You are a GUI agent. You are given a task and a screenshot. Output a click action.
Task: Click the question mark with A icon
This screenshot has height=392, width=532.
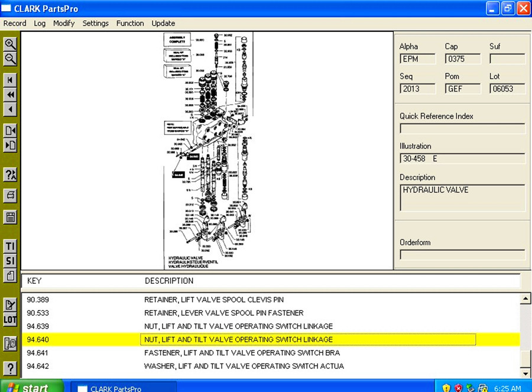click(x=10, y=174)
